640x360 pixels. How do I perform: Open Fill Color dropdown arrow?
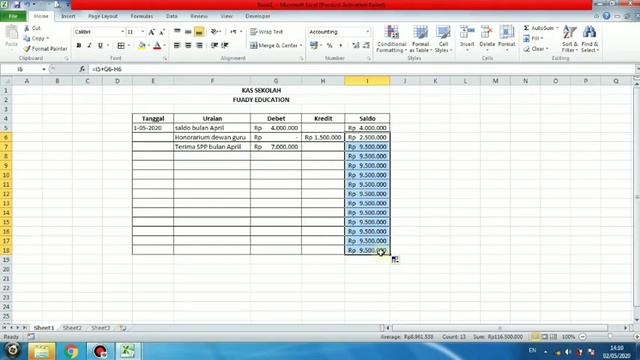coord(149,45)
